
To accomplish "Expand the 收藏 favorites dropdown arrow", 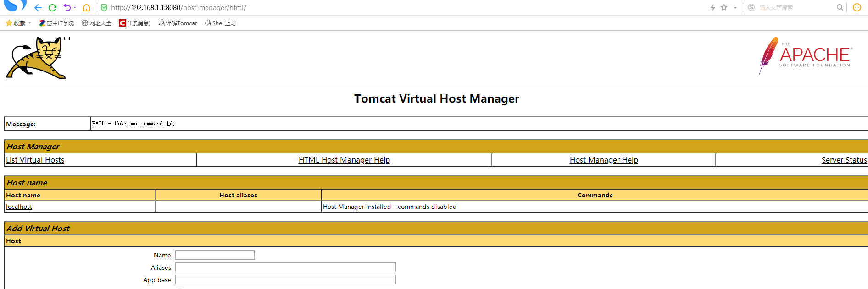I will [30, 23].
